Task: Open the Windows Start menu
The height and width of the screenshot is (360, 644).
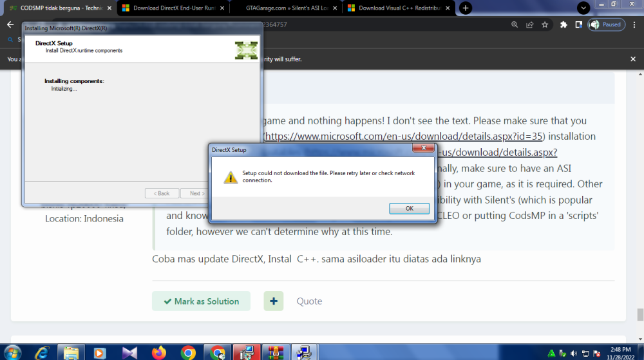Action: pos(12,353)
